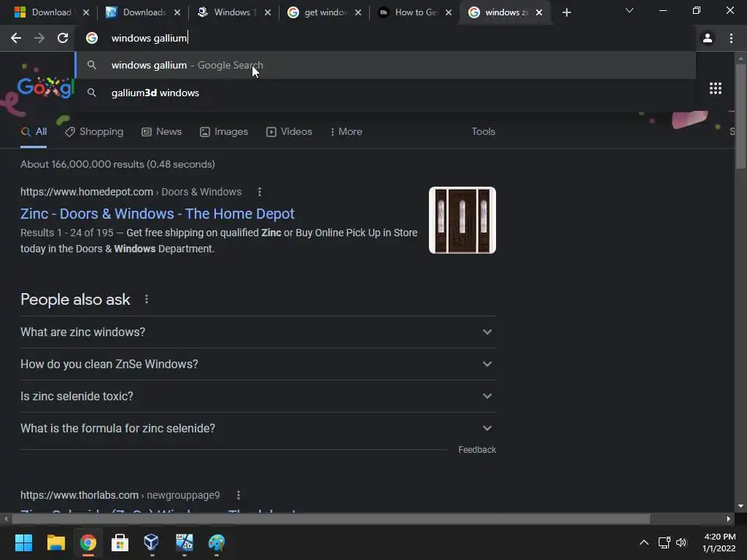Open Chrome's three-dot menu
This screenshot has width=747, height=560.
731,38
